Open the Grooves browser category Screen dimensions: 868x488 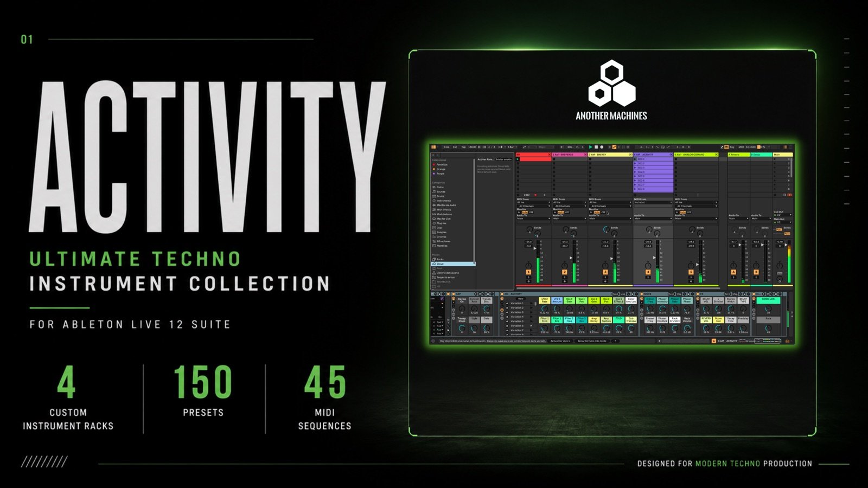pos(439,237)
